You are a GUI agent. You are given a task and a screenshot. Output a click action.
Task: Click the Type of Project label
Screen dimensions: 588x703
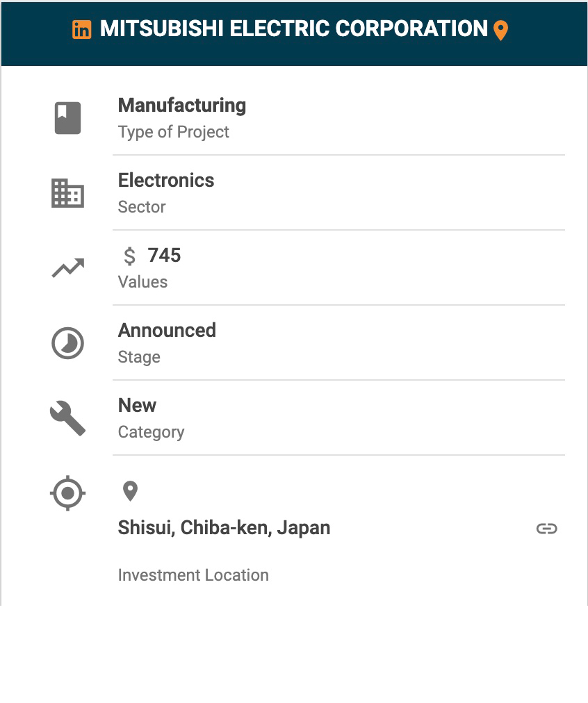174,132
